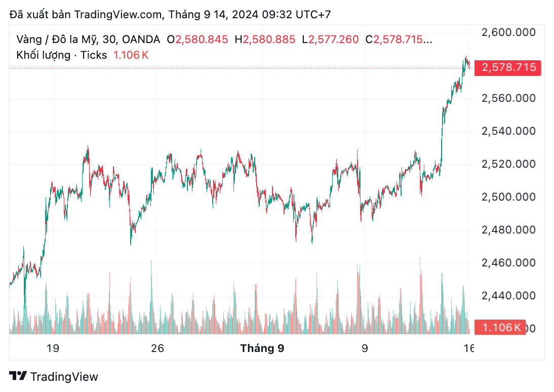Open the TradingView wordmark link
554x392 pixels.
pos(64,377)
